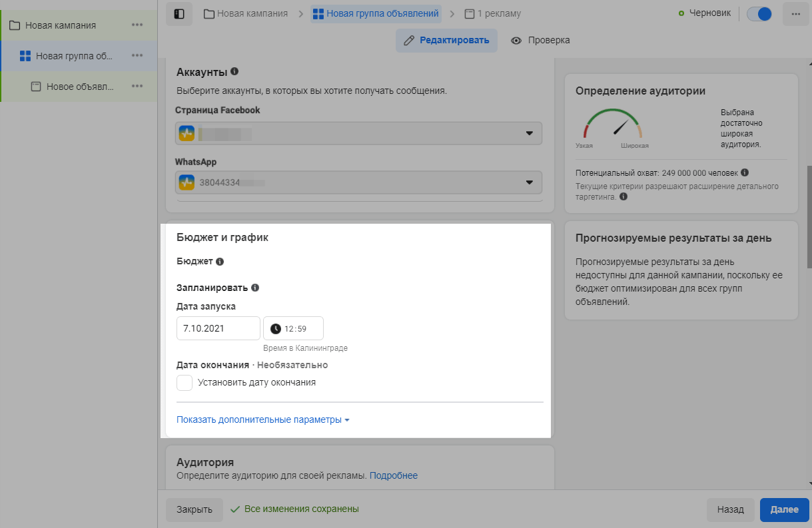Click info icon beside Бюджет label
Viewport: 812px width, 528px height.
tap(220, 262)
